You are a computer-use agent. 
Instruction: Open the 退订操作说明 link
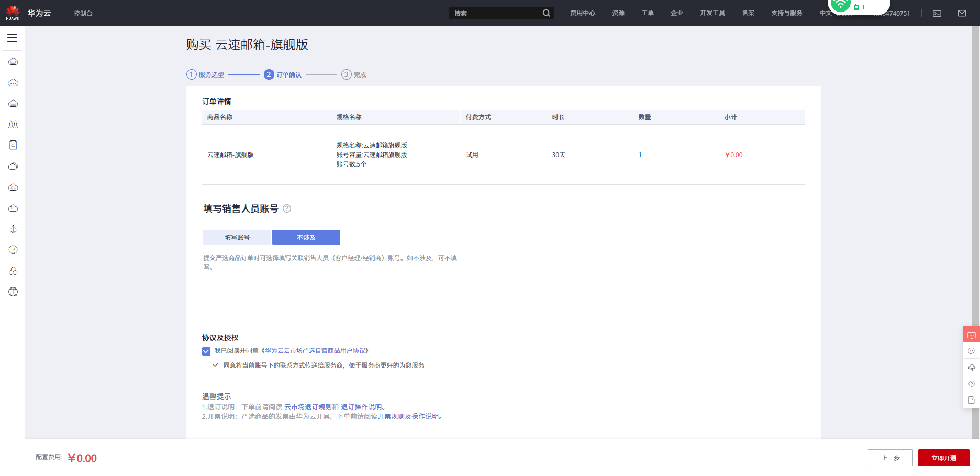(x=362, y=407)
